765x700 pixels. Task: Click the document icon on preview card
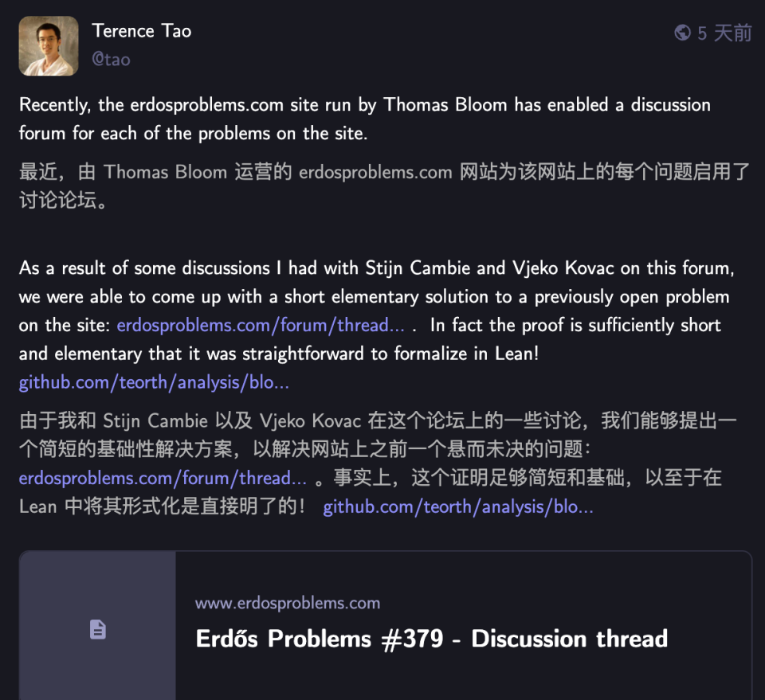coord(97,629)
